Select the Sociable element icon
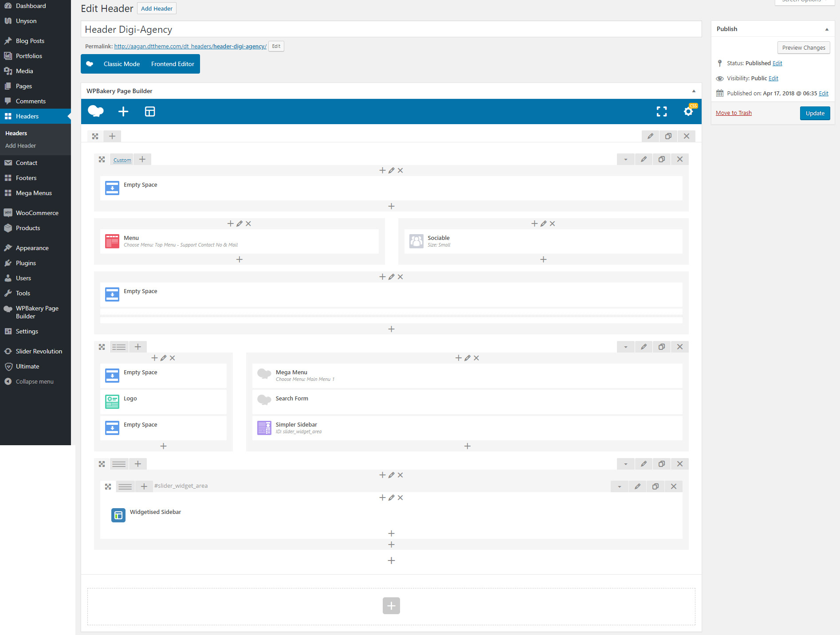Viewport: 840px width, 635px height. coord(416,241)
